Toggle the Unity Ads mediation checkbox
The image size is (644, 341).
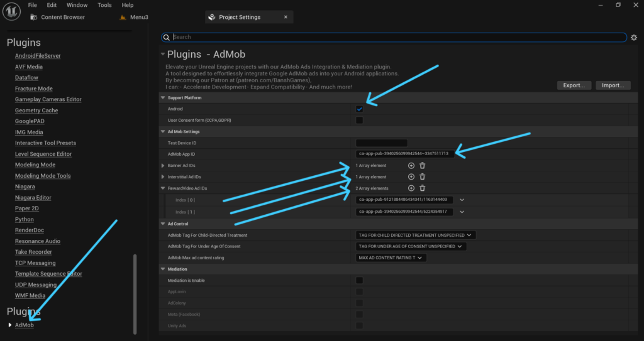point(359,325)
